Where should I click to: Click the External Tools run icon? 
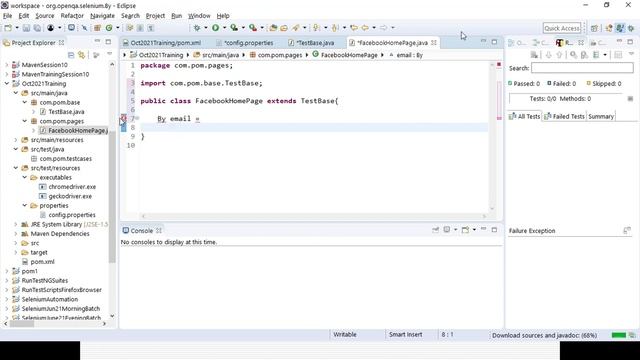253,28
